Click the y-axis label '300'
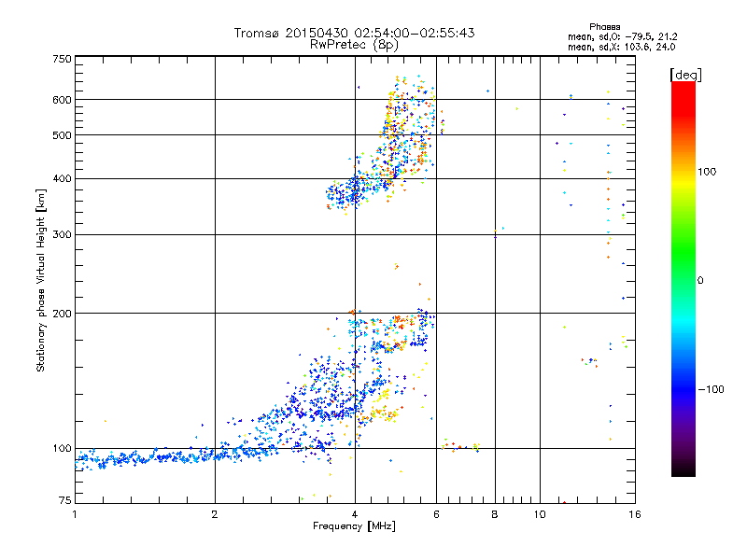 (x=62, y=235)
